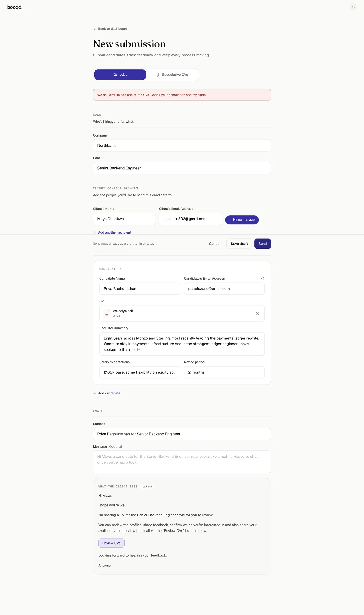Click the info icon by Candidate's Email Address
This screenshot has height=615, width=364.
[x=263, y=279]
